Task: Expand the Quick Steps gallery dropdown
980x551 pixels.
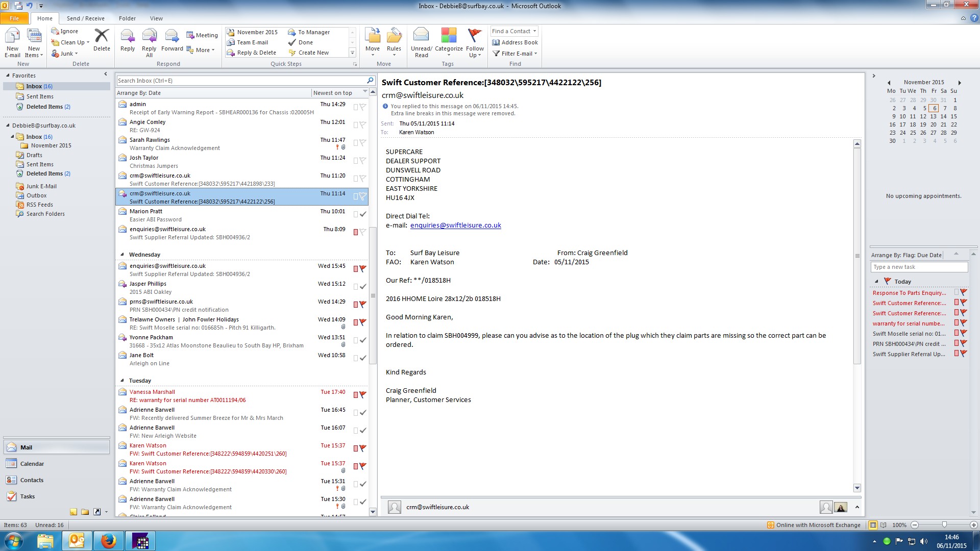Action: point(352,53)
